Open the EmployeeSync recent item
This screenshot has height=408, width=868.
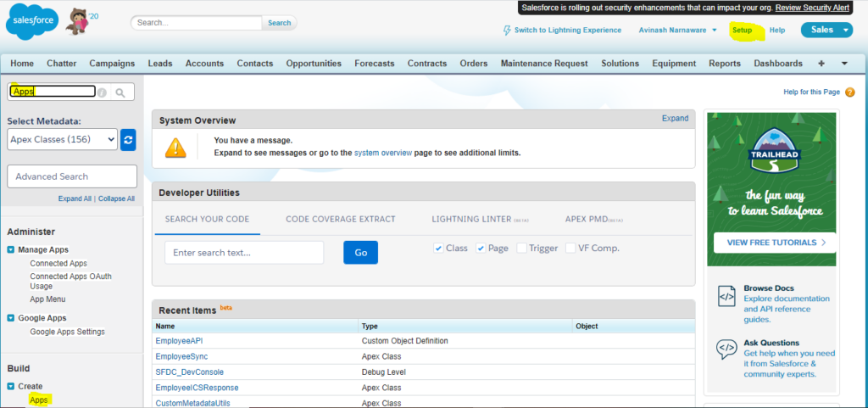point(181,356)
